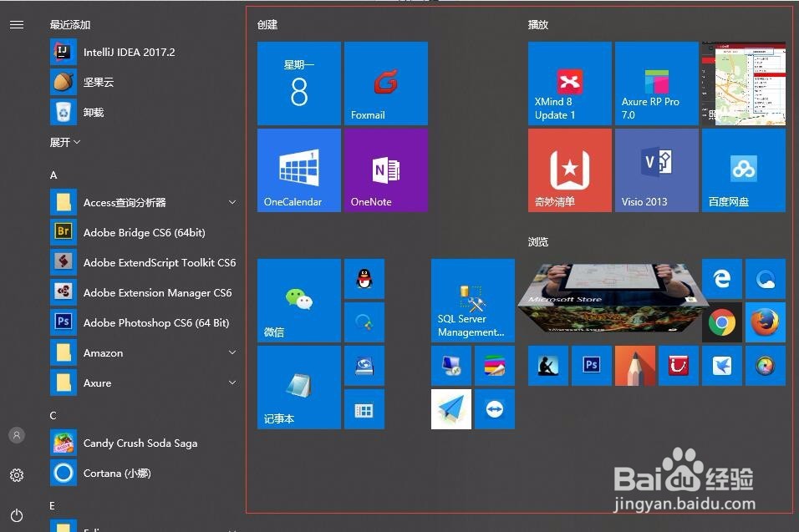The height and width of the screenshot is (532, 799).
Task: Launch the OneNote tile
Action: click(386, 170)
